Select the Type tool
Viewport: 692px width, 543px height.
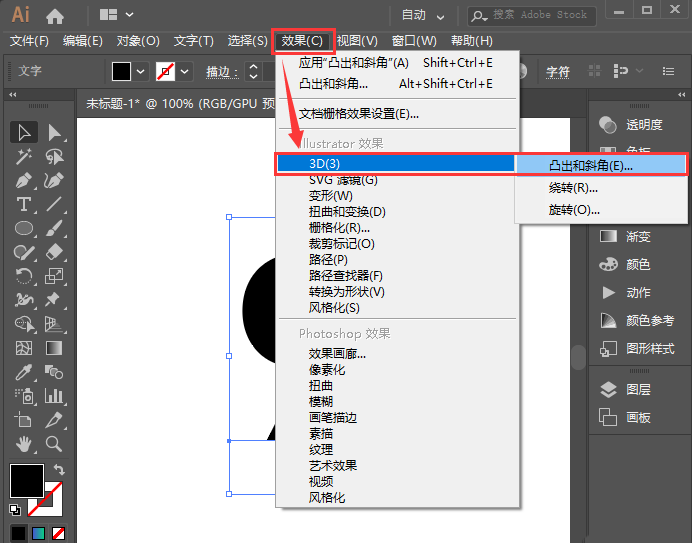pos(24,205)
